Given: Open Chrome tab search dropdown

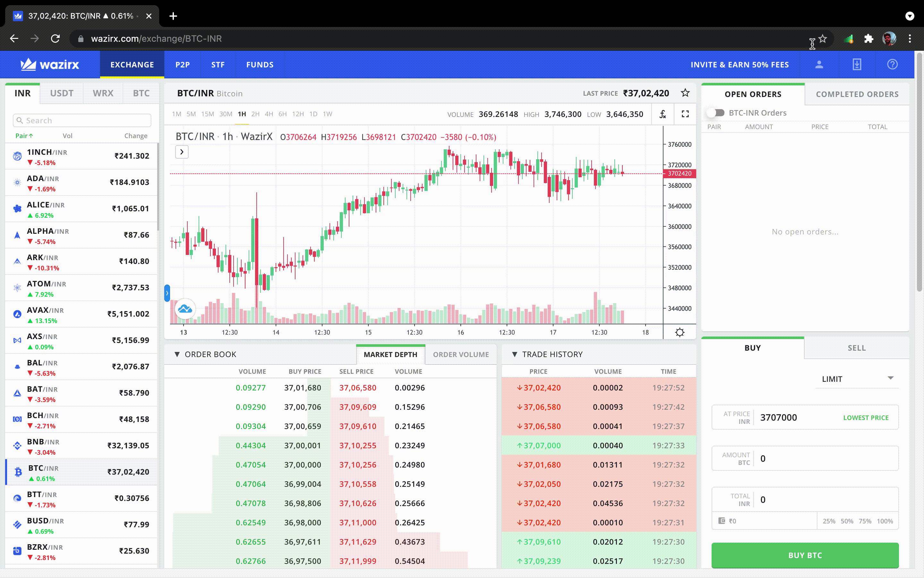Looking at the screenshot, I should tap(910, 16).
